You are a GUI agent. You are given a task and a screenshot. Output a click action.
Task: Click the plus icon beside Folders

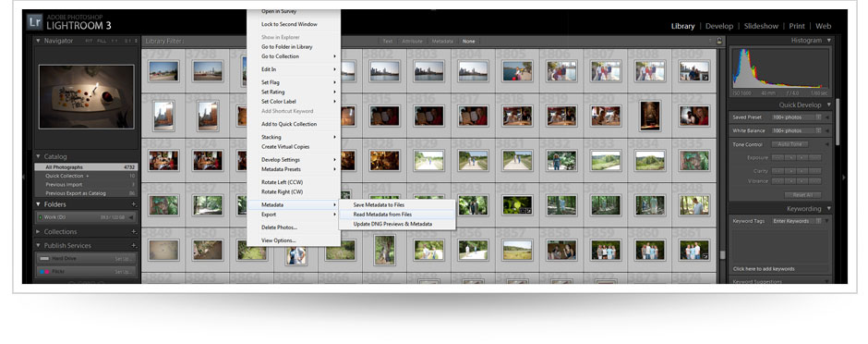(134, 204)
